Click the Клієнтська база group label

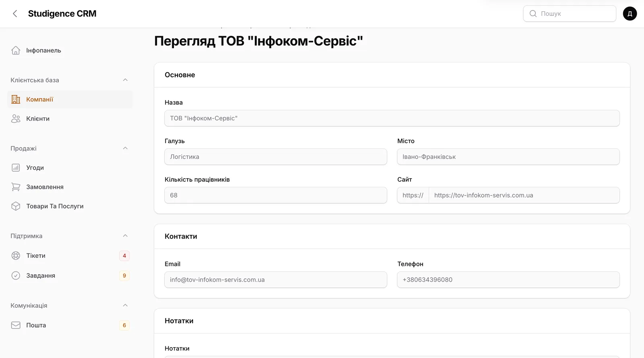[35, 80]
